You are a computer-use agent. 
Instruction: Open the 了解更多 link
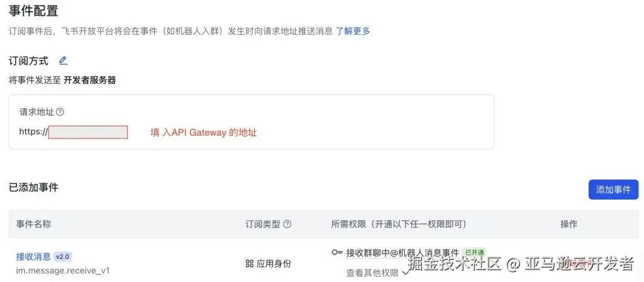coord(353,31)
